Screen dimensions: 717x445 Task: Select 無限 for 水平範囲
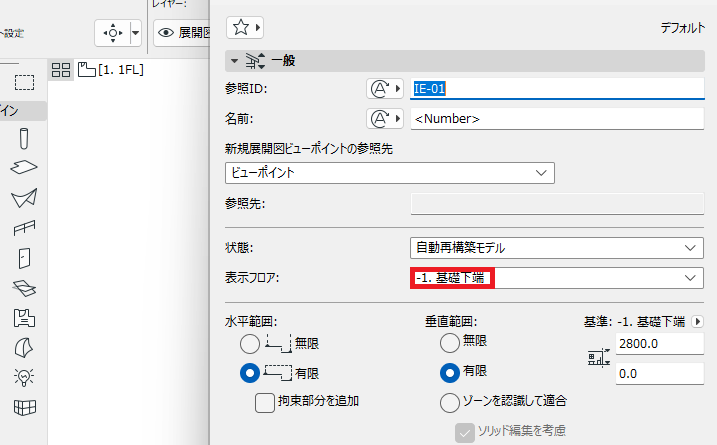(250, 344)
